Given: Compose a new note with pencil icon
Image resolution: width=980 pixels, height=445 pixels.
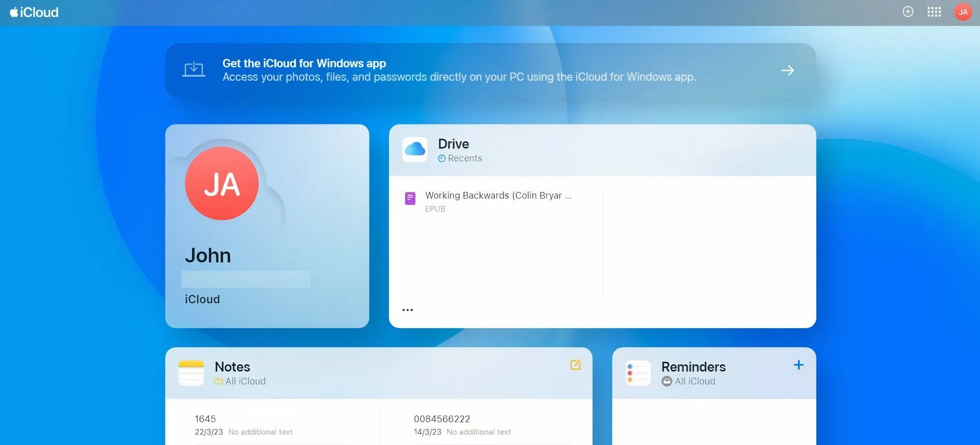Looking at the screenshot, I should (575, 365).
